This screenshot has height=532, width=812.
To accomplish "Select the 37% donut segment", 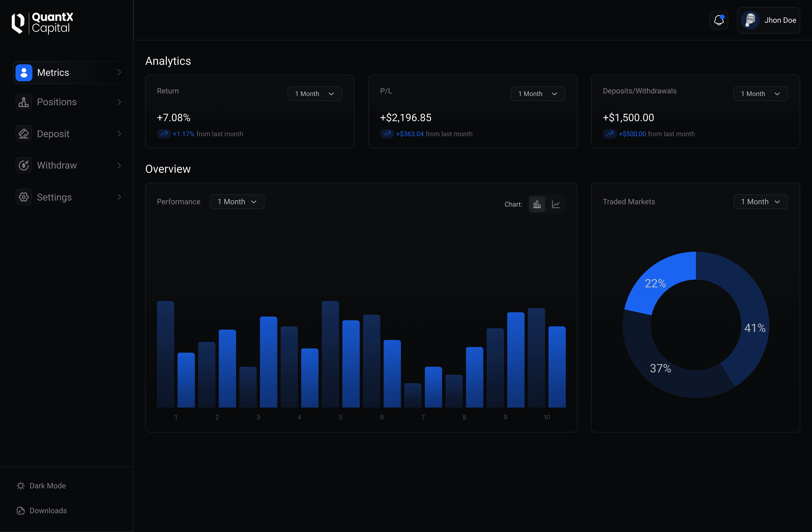I will point(660,368).
